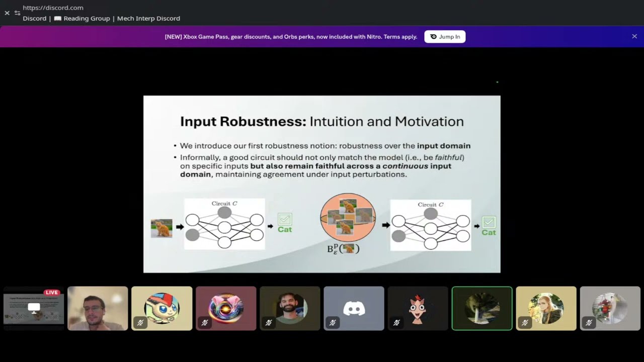The width and height of the screenshot is (644, 362).
Task: Open the Terms apply link in Nitro banner
Action: (400, 37)
